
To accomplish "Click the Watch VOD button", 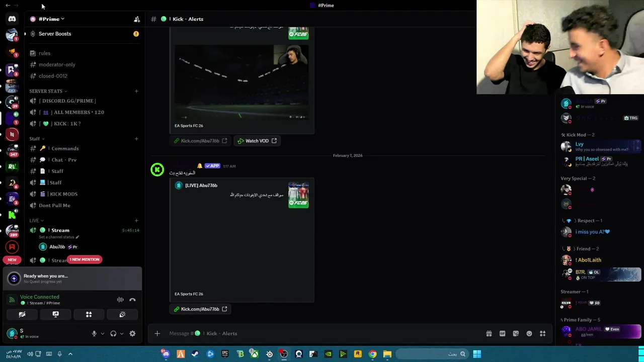I will [257, 141].
